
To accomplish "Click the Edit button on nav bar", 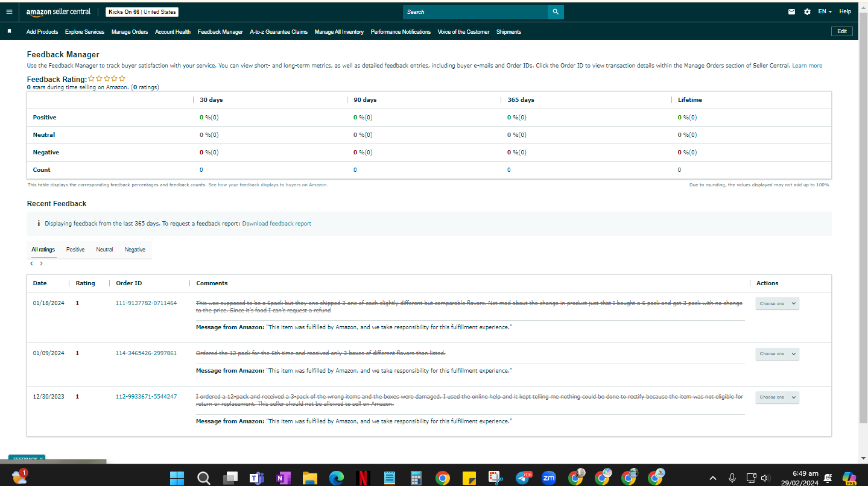I will (842, 31).
